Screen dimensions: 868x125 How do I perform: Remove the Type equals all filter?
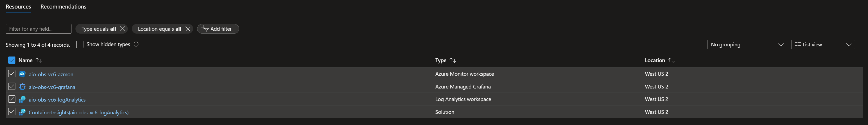123,29
